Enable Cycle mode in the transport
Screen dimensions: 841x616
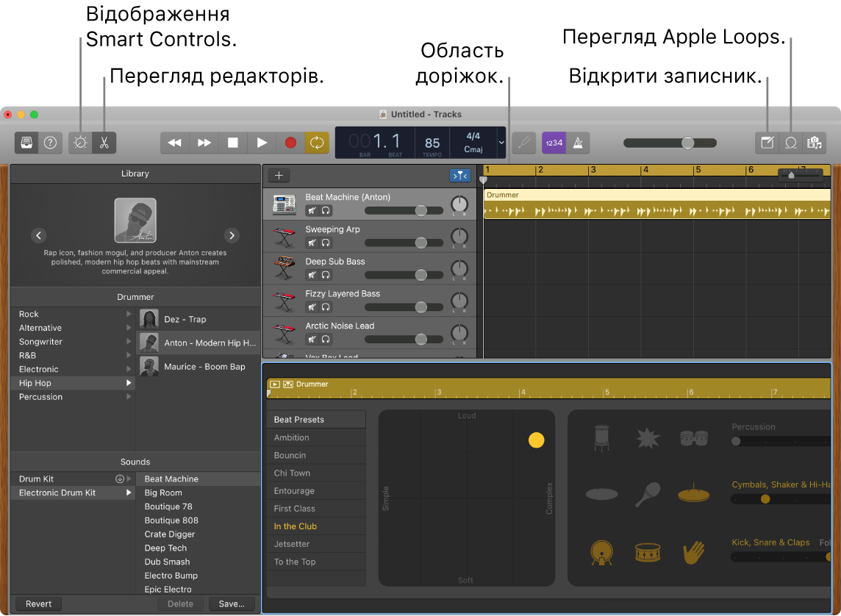tap(317, 143)
